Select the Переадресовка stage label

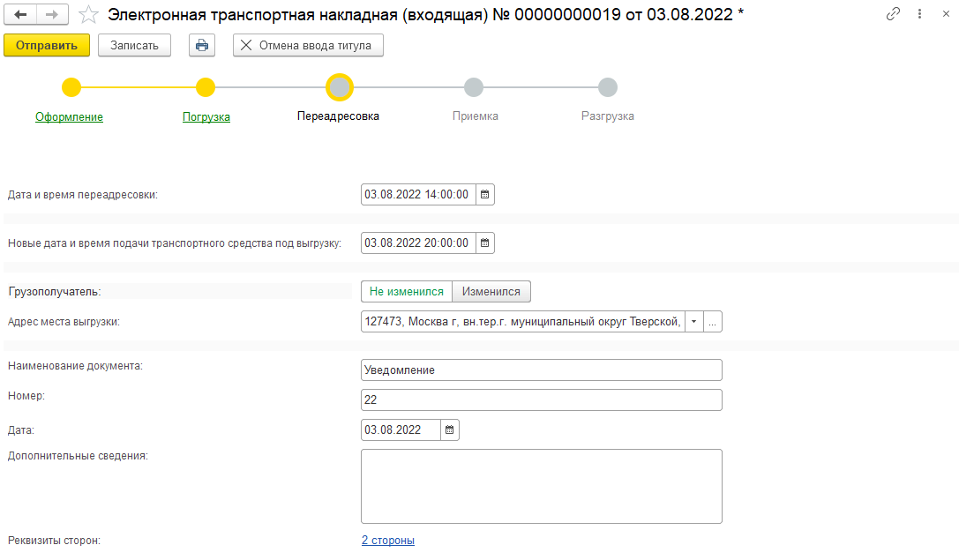click(x=338, y=116)
